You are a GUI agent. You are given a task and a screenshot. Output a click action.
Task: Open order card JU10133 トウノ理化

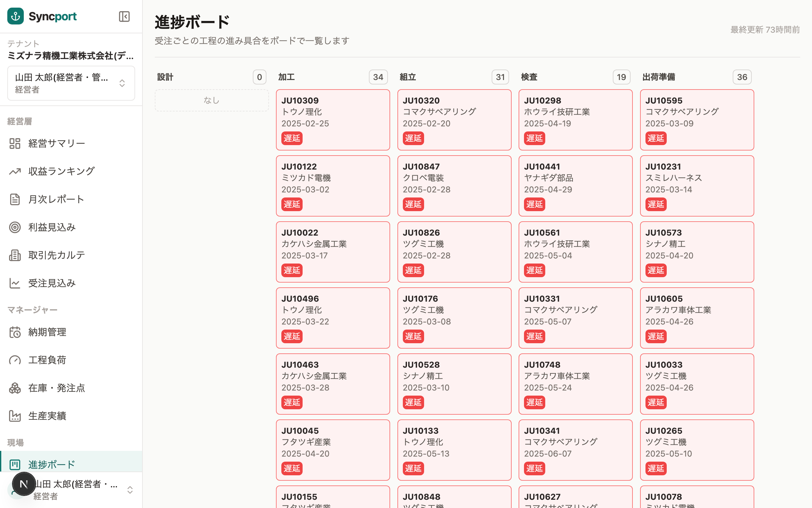454,450
